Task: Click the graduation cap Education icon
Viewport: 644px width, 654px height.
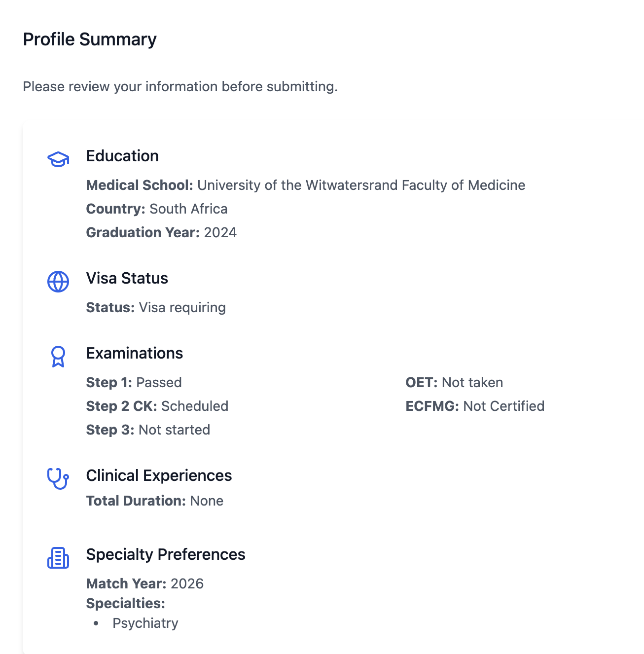Action: (58, 160)
